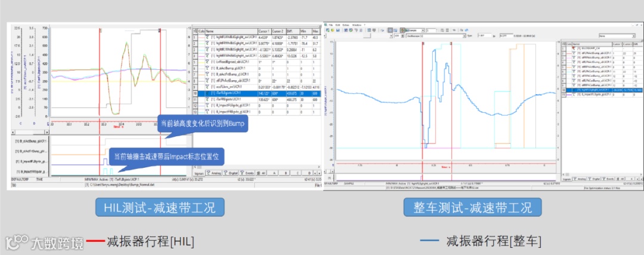Select highlighted iTarFLBgiotv row 10 in HIL list

point(256,93)
